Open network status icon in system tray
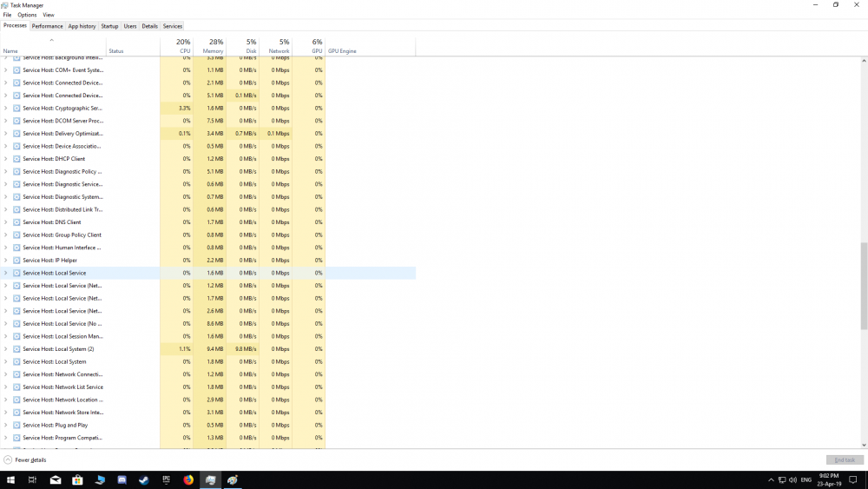The width and height of the screenshot is (868, 489). point(782,480)
